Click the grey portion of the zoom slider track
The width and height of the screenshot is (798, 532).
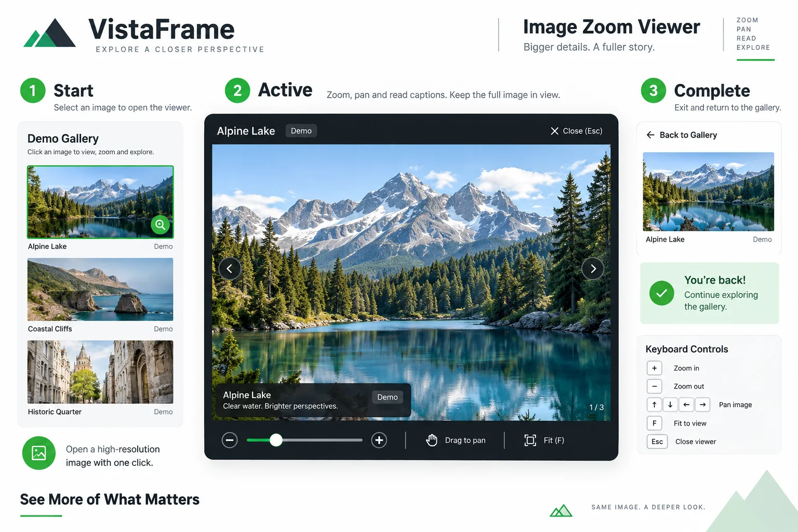[322, 440]
